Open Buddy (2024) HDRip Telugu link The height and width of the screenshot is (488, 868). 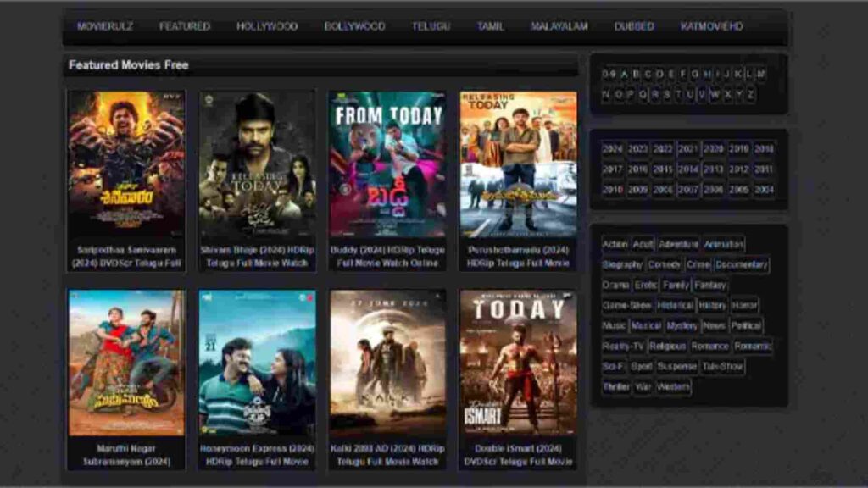pyautogui.click(x=387, y=257)
